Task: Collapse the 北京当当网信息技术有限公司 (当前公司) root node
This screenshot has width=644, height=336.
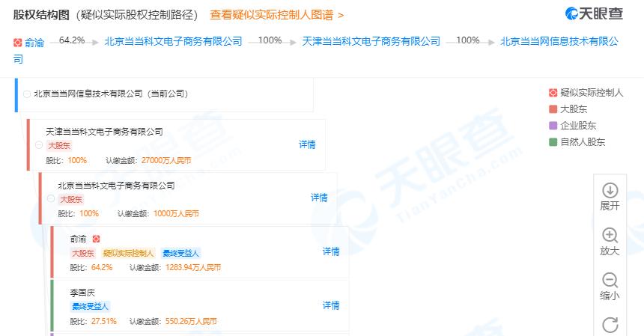Action: click(27, 94)
